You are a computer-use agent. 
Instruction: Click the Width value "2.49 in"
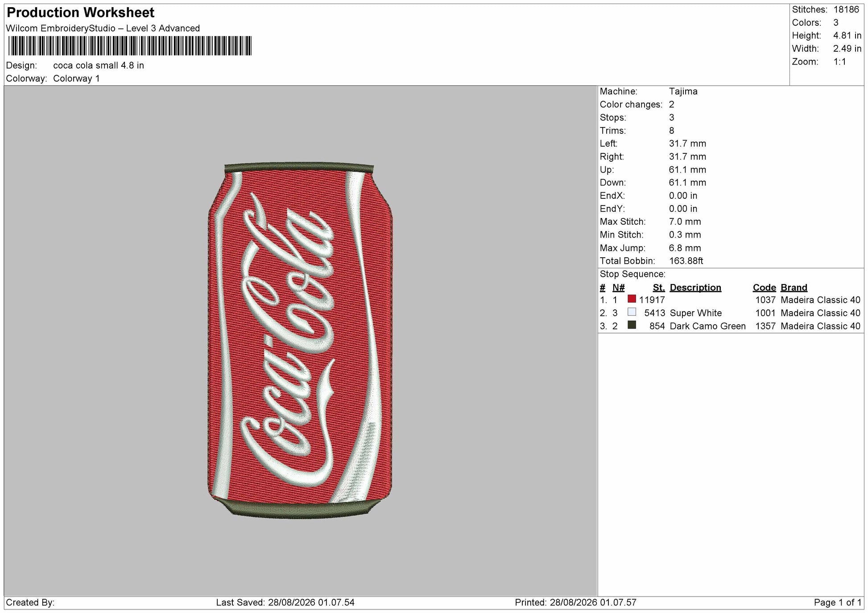847,49
